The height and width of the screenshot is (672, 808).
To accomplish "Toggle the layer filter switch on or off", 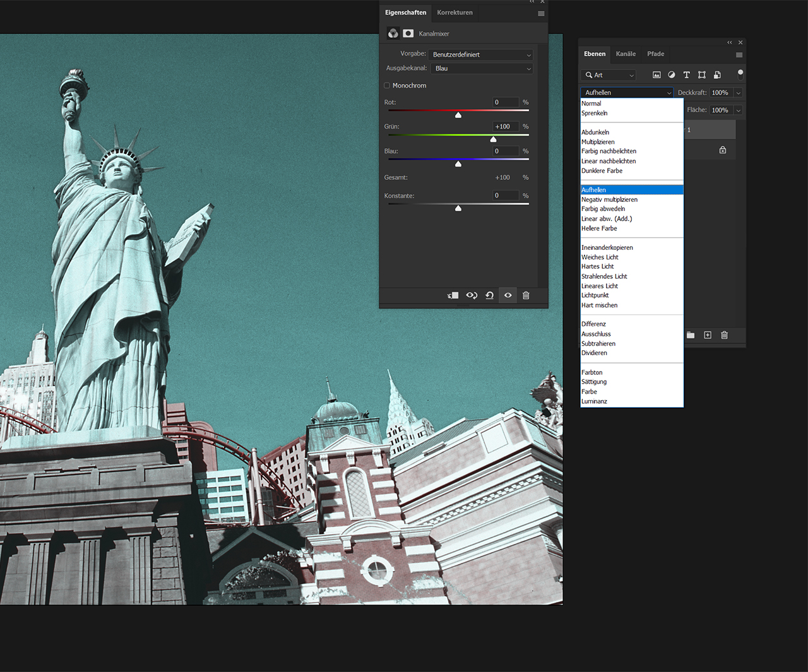I will [x=740, y=74].
